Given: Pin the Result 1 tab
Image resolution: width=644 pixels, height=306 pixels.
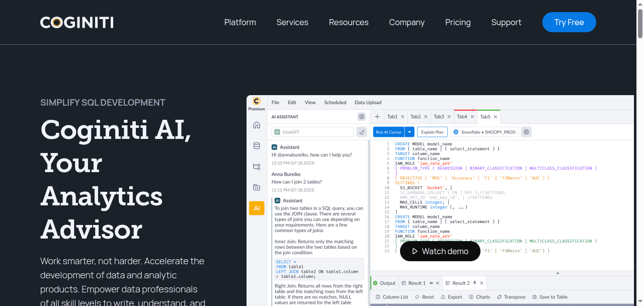Looking at the screenshot, I should tap(430, 283).
